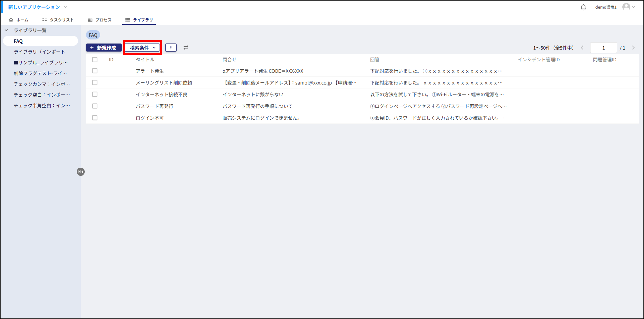The width and height of the screenshot is (644, 319).
Task: Go to the next page with the right chevron
Action: (x=633, y=48)
